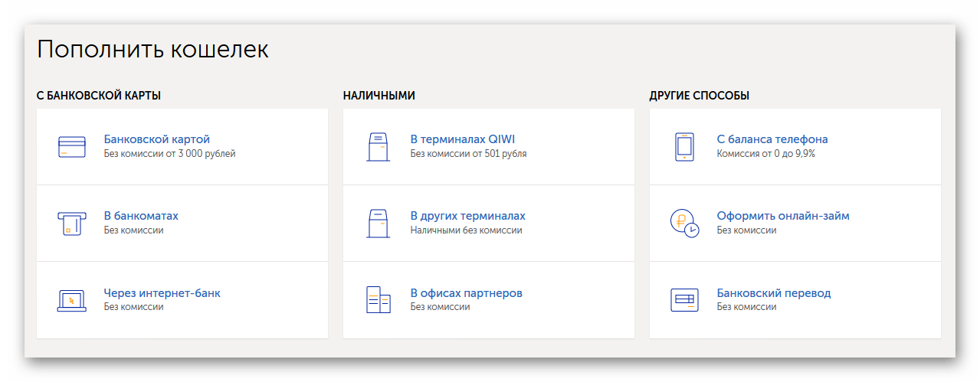Viewport: 980px width, 382px height.
Task: Select the В других терминалах link
Action: pos(468,216)
